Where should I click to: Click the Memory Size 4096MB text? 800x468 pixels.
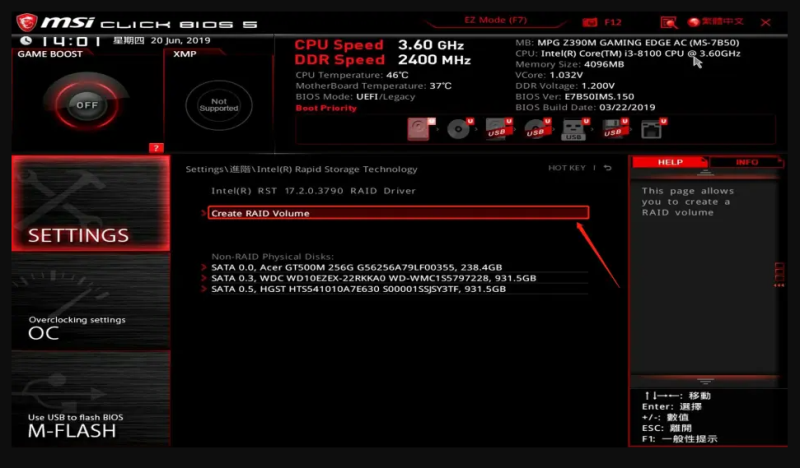tap(569, 64)
